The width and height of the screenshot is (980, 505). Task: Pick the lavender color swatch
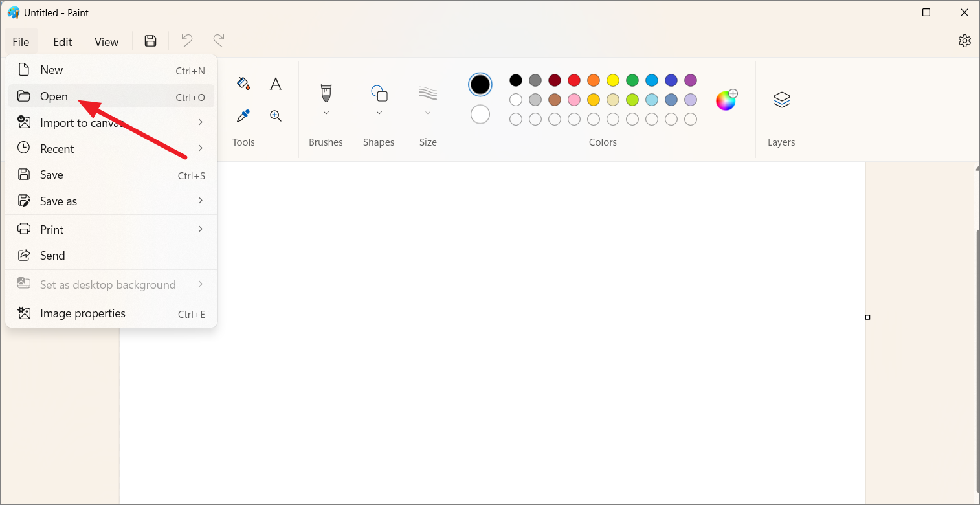[691, 100]
